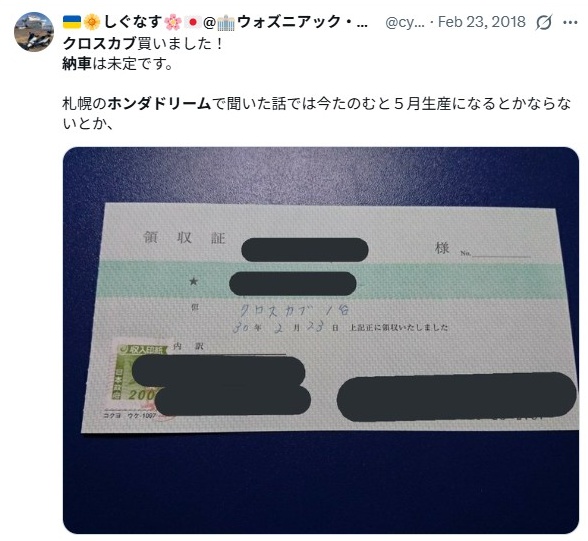Image resolution: width=588 pixels, height=541 pixels.
Task: Click the bold keyword 納車
Action: click(x=77, y=64)
